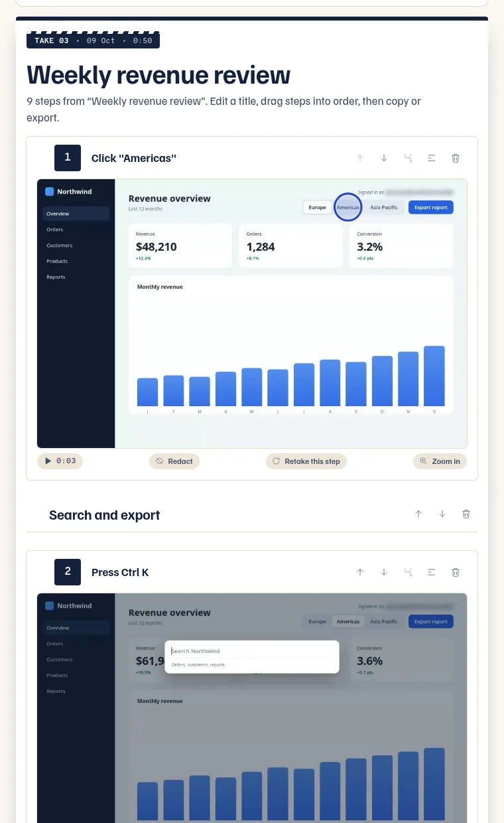Delete the 'Search and export' section heading
Viewport: 504px width, 823px height.
[466, 514]
